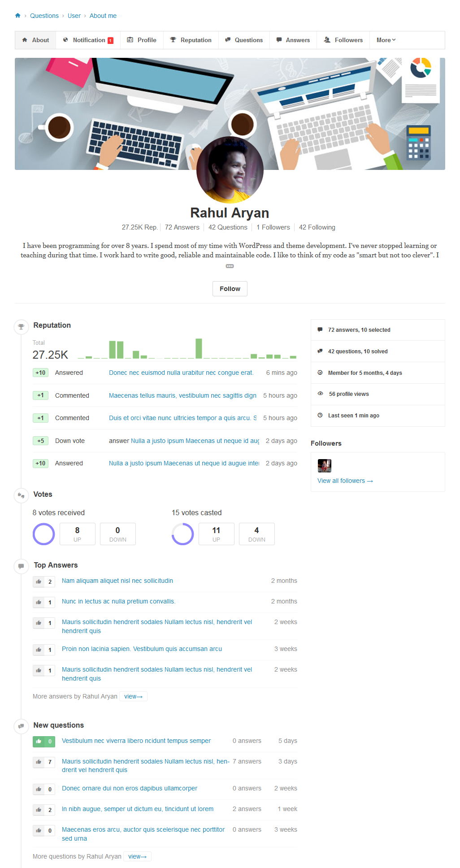Viewport: 460px width, 868px height.
Task: Click the Follow button
Action: coord(230,289)
